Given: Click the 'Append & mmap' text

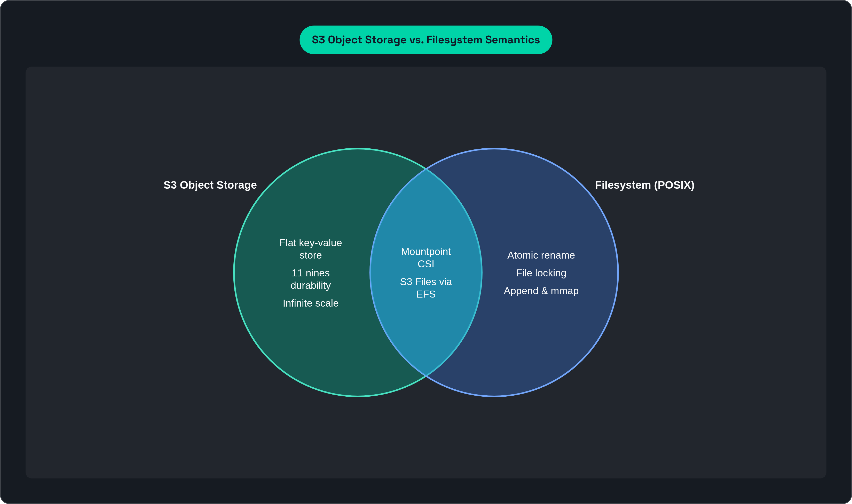Looking at the screenshot, I should [541, 291].
